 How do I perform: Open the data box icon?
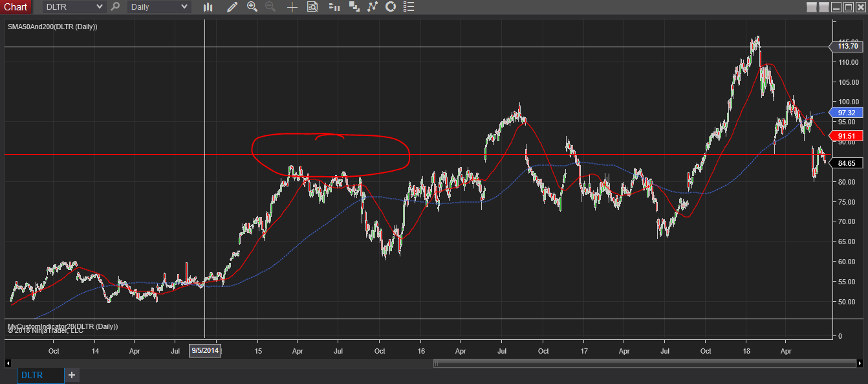pyautogui.click(x=312, y=7)
